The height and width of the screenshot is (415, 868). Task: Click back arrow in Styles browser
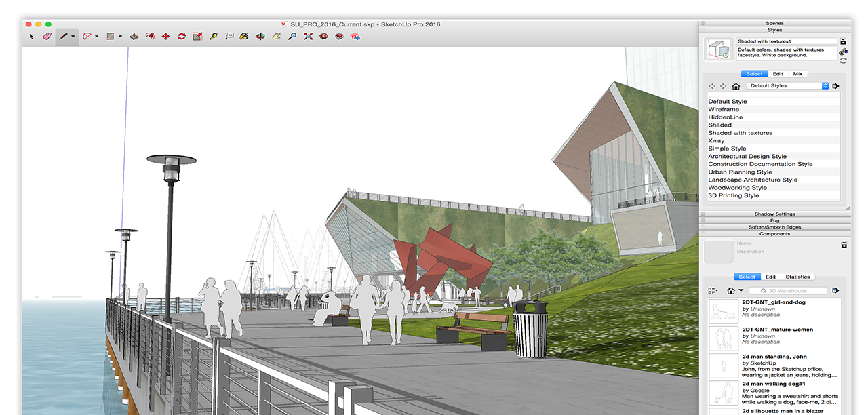pos(712,86)
